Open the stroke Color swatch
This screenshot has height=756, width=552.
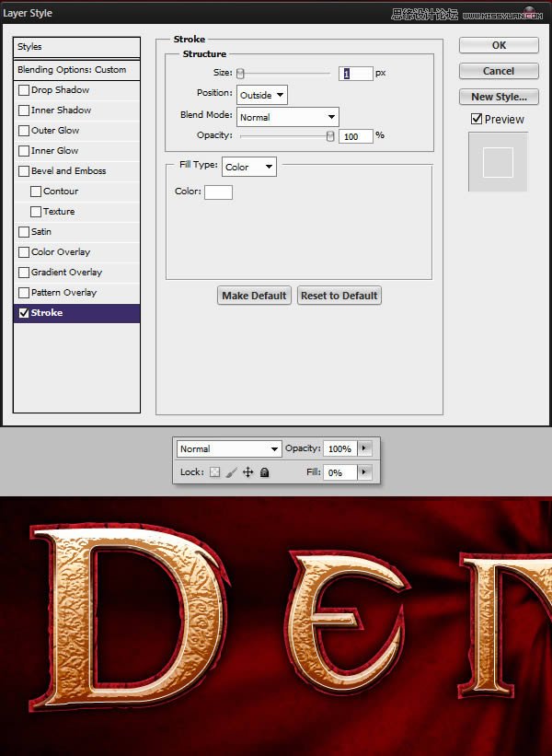click(218, 192)
